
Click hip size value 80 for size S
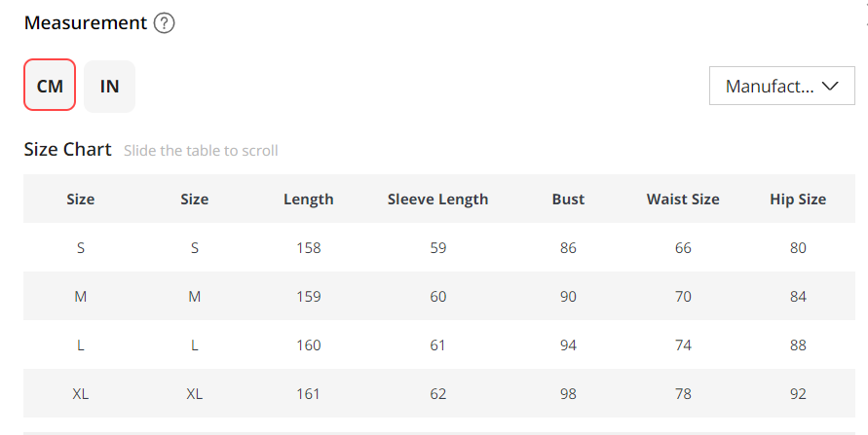tap(798, 248)
